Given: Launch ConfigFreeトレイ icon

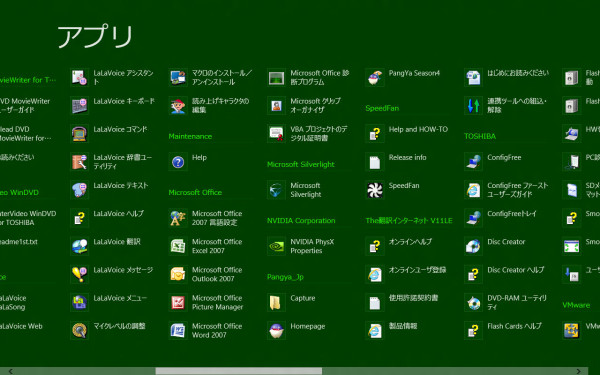Looking at the screenshot, I should pos(473,218).
